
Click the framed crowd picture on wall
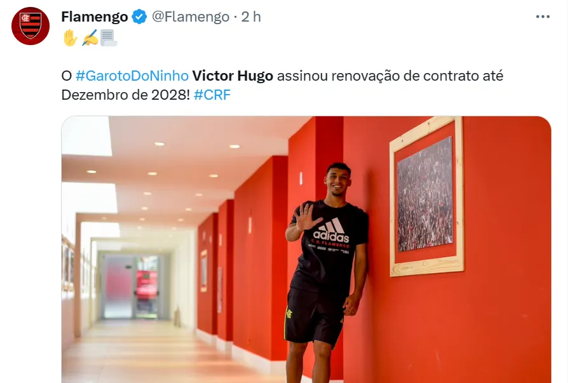point(427,196)
